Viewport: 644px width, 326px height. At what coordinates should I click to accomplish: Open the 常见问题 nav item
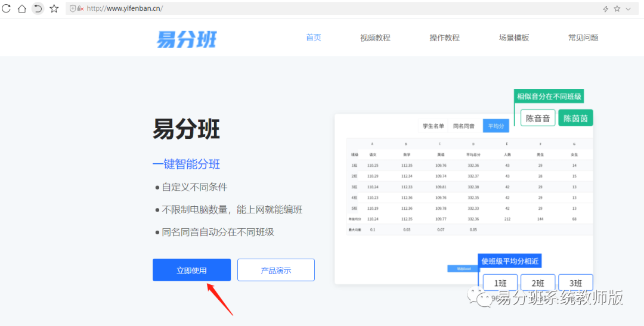coord(583,38)
